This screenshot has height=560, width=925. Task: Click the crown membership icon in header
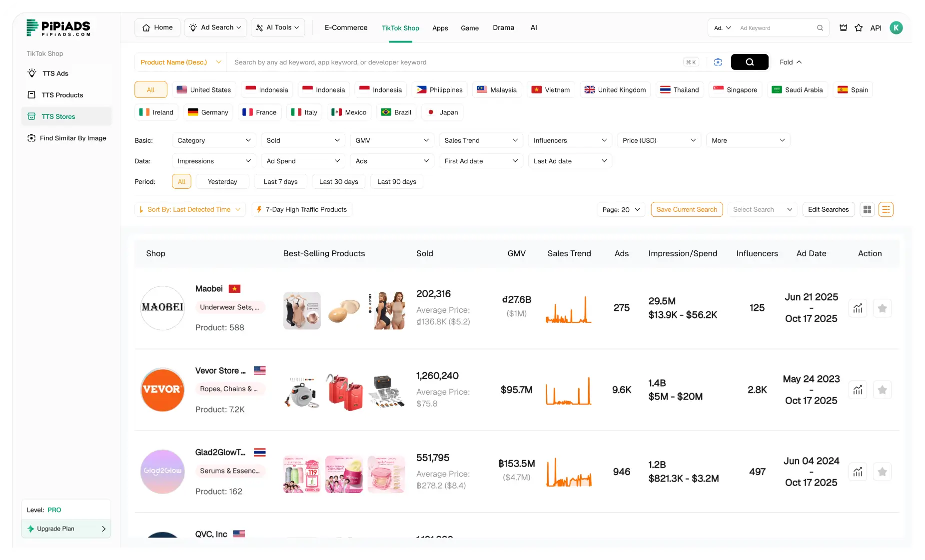tap(843, 28)
